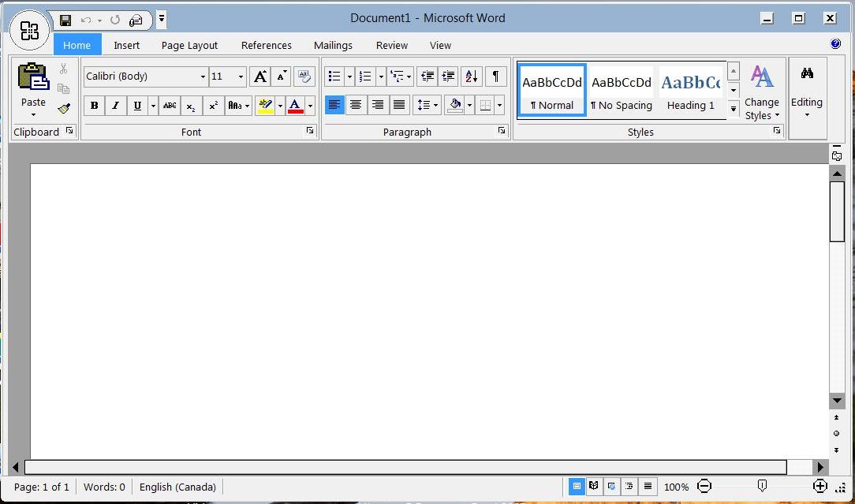Viewport: 855px width, 504px height.
Task: Open the Office button menu
Action: tap(29, 30)
